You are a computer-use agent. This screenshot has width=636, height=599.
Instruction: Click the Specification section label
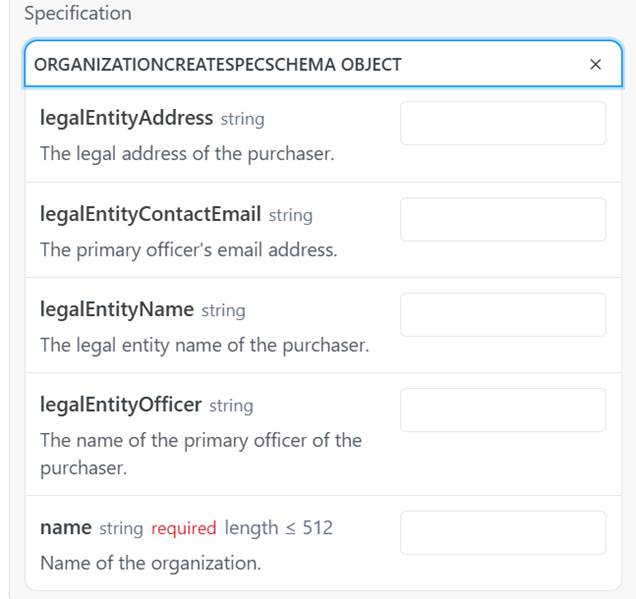(77, 14)
